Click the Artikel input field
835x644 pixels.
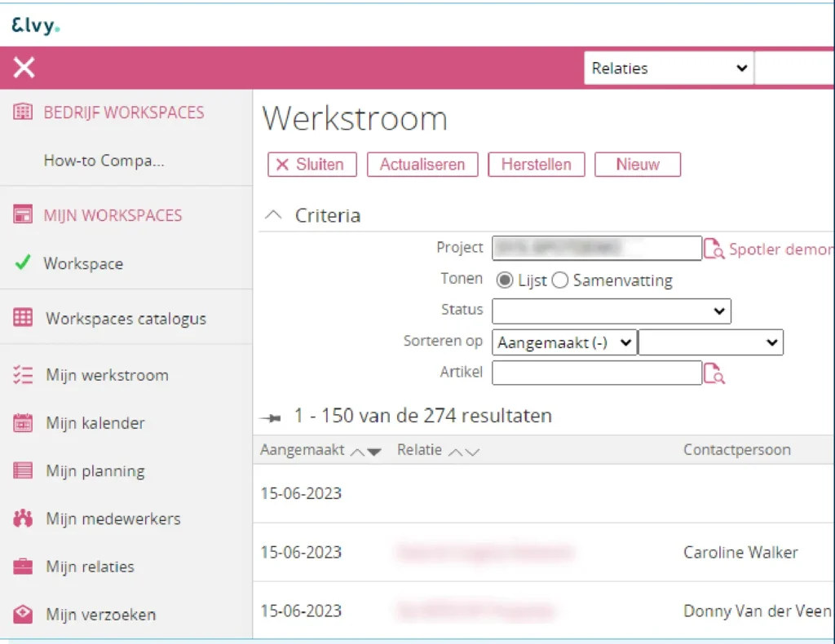[596, 373]
